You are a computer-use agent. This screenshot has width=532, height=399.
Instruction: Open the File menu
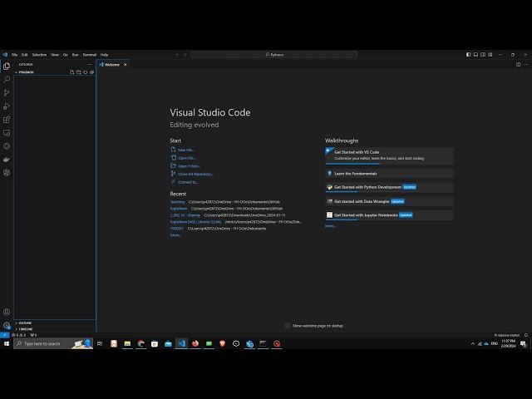15,55
